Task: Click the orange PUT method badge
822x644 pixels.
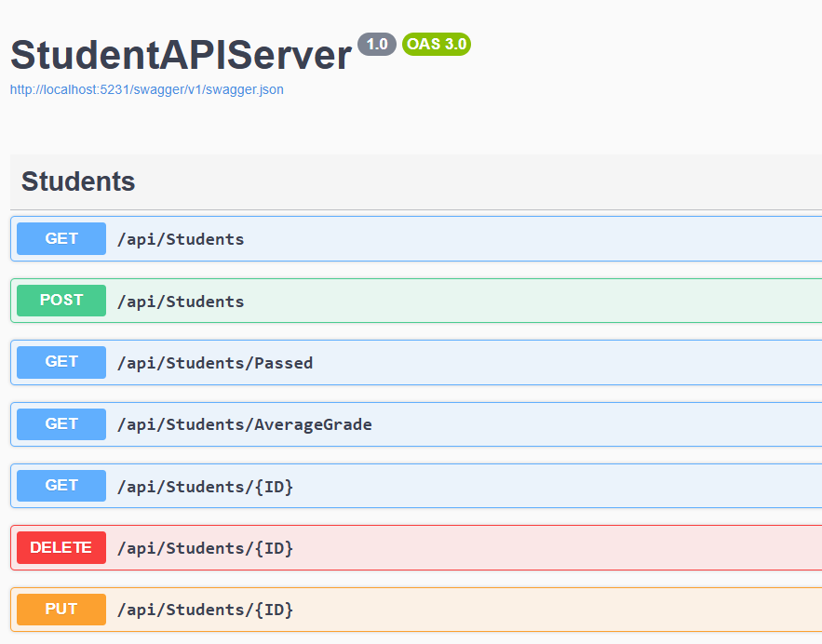Action: pos(61,610)
